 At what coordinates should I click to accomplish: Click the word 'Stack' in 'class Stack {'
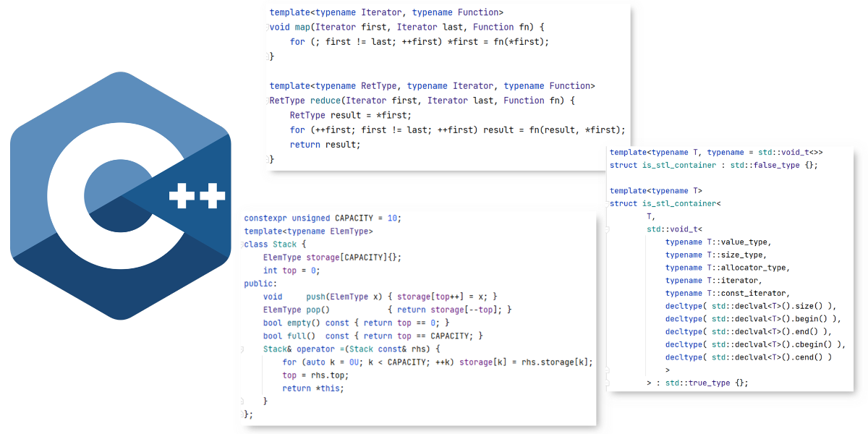click(x=284, y=244)
